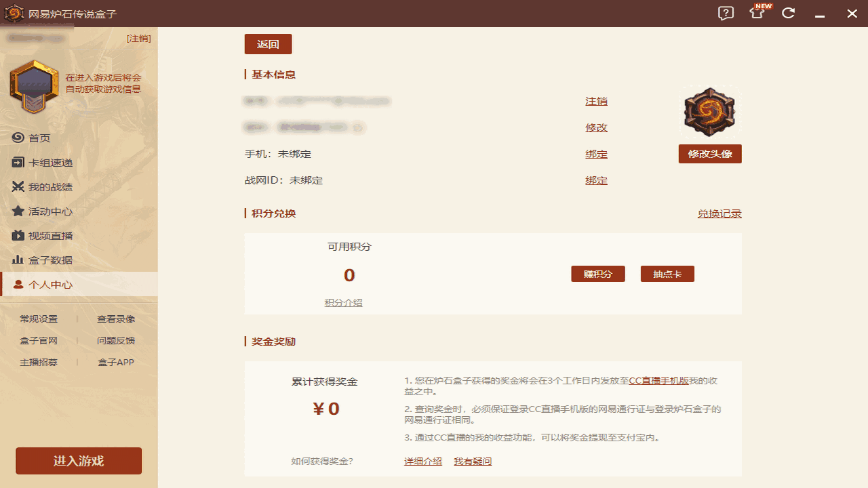Image resolution: width=868 pixels, height=488 pixels.
Task: Open the help question-mark icon
Action: tap(725, 13)
